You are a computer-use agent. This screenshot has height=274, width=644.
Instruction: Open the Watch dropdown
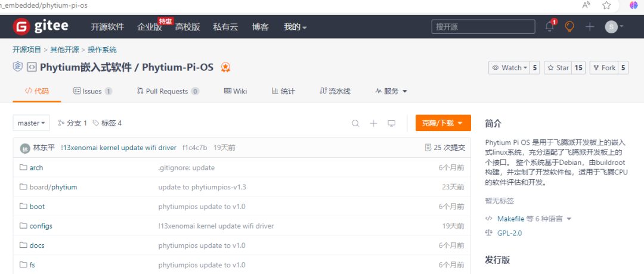[509, 68]
